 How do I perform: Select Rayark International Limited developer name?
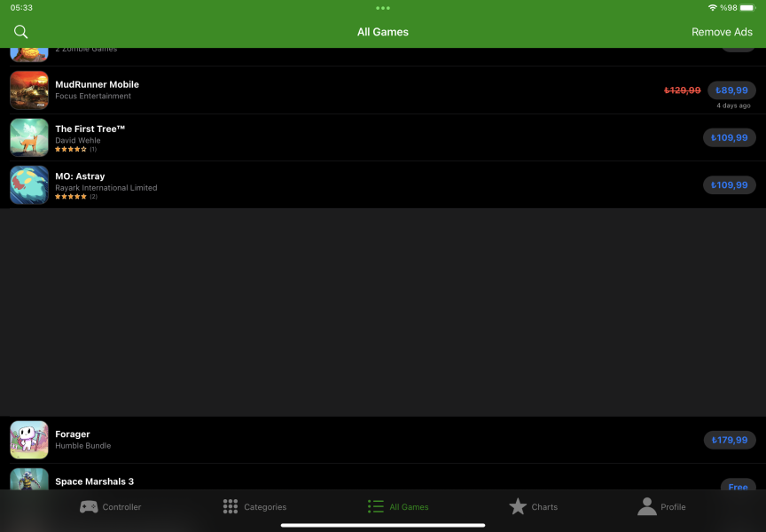[106, 188]
